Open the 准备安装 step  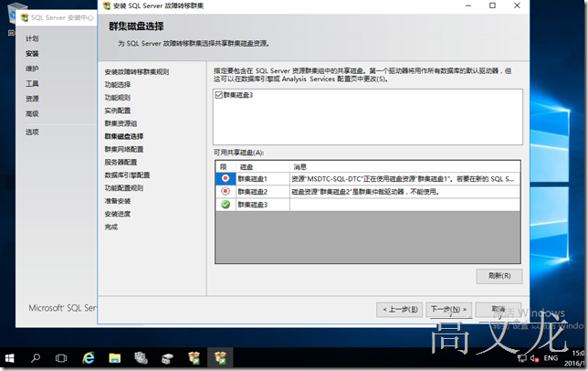click(x=118, y=201)
